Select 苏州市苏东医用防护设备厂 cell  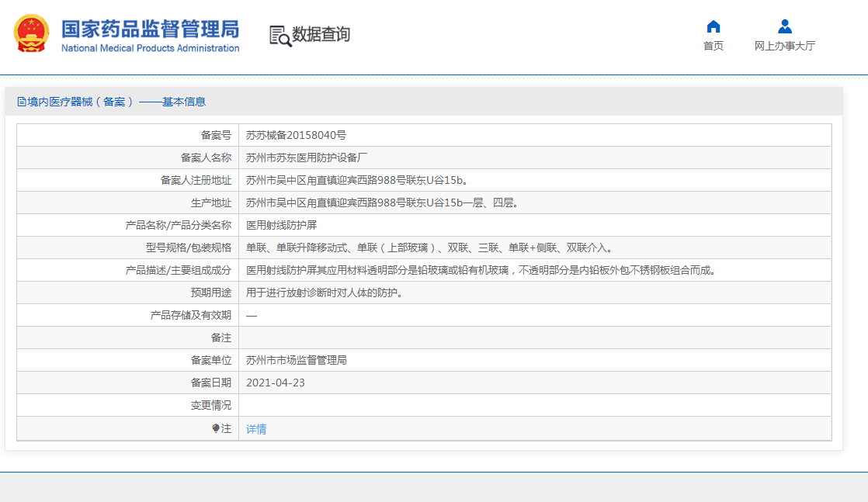point(306,158)
